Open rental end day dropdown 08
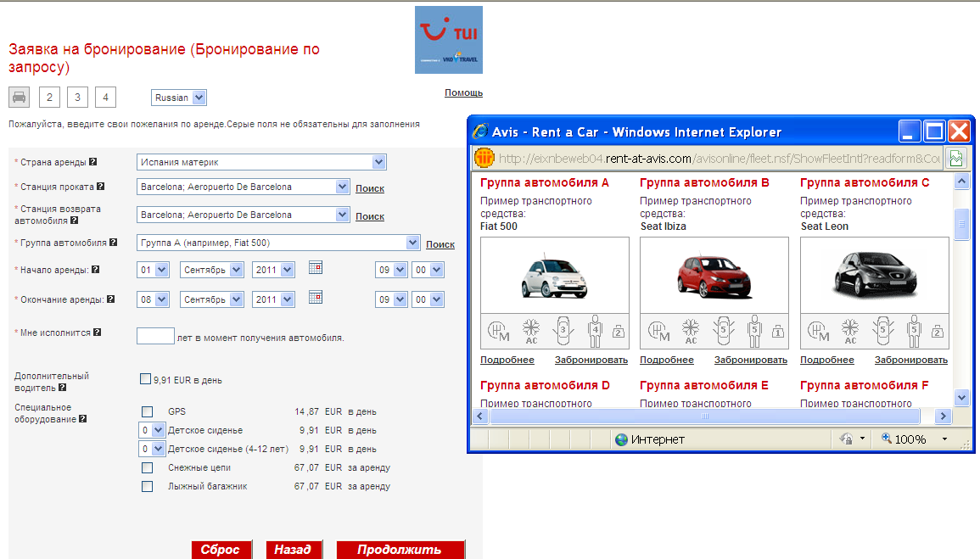Image resolution: width=980 pixels, height=559 pixels. (153, 299)
